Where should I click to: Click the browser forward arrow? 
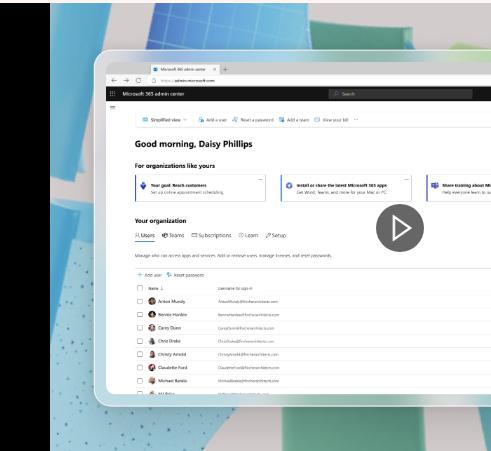126,80
